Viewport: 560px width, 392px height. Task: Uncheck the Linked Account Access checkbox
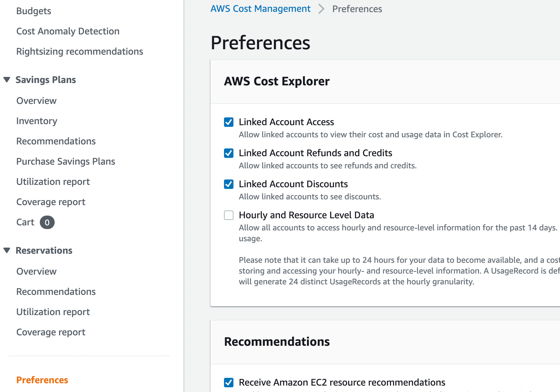click(x=229, y=122)
